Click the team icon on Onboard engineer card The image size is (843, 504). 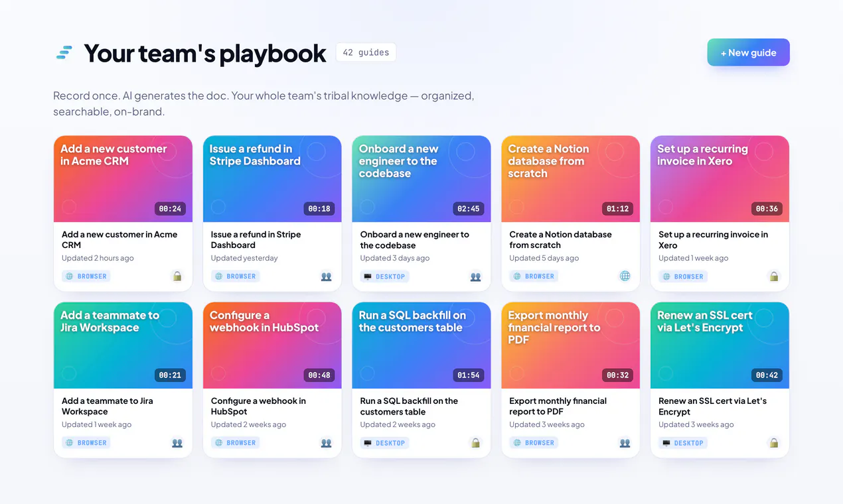pyautogui.click(x=475, y=276)
